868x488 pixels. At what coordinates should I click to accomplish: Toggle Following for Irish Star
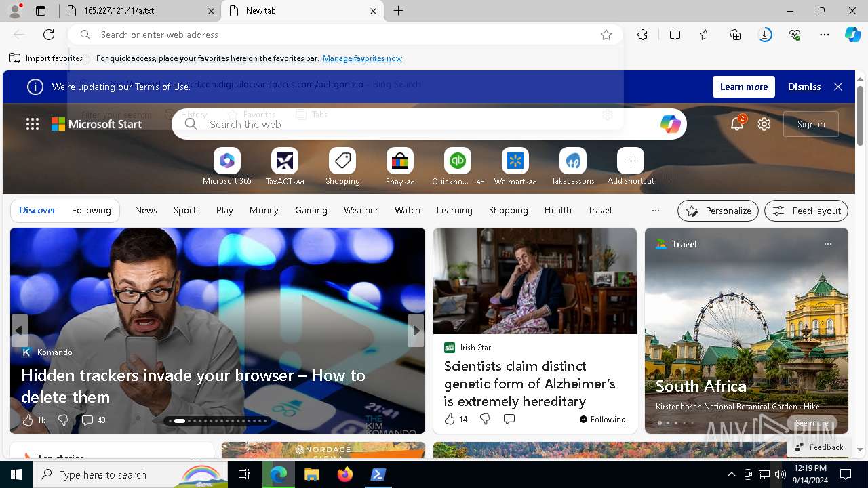[603, 420]
